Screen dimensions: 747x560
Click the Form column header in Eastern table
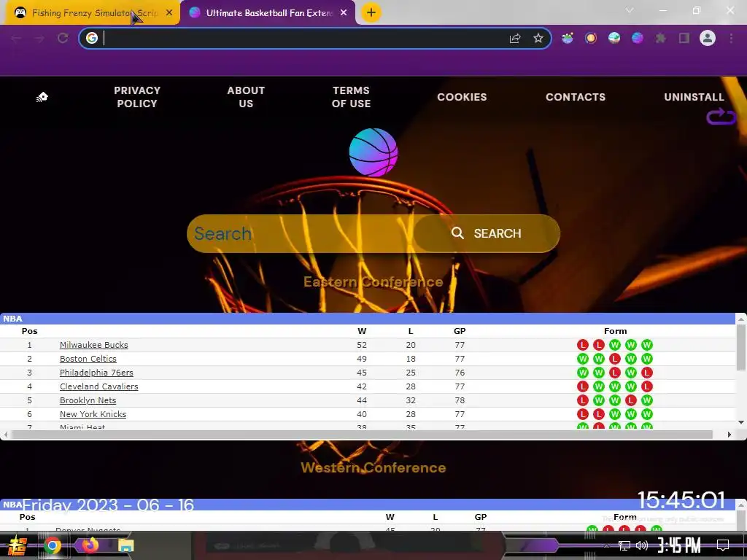tap(615, 331)
